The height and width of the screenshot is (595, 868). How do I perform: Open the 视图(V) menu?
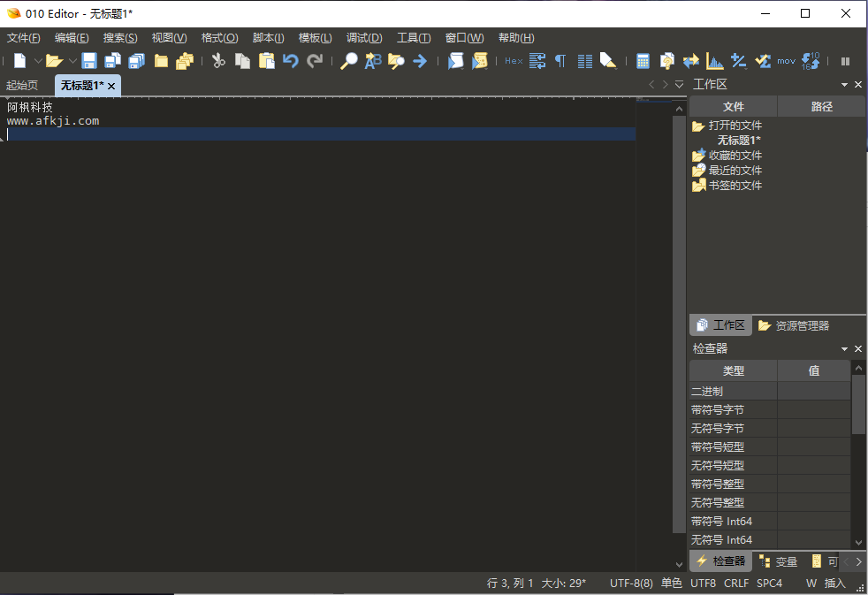pyautogui.click(x=169, y=38)
